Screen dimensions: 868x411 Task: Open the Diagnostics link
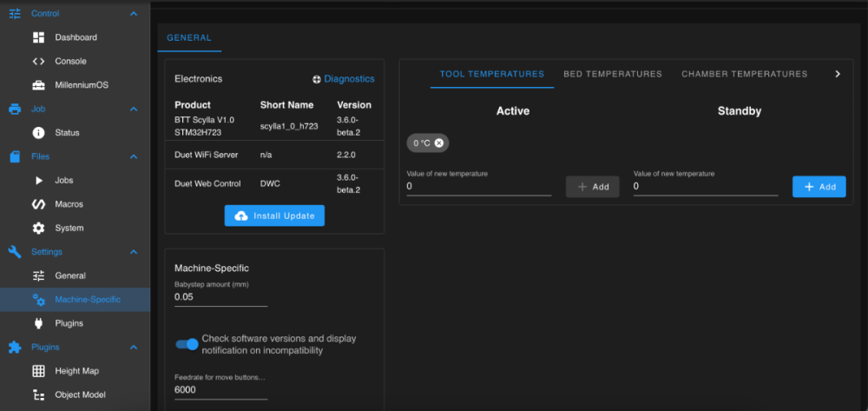click(343, 79)
